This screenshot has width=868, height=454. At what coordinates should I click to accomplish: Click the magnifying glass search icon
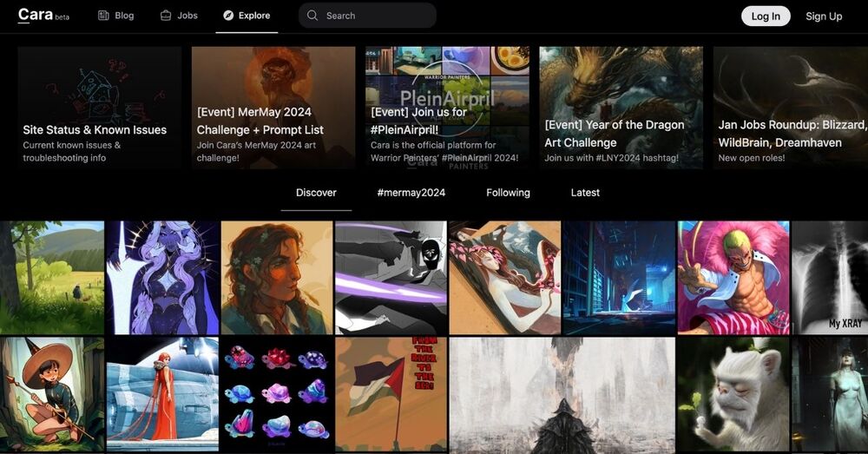click(313, 16)
